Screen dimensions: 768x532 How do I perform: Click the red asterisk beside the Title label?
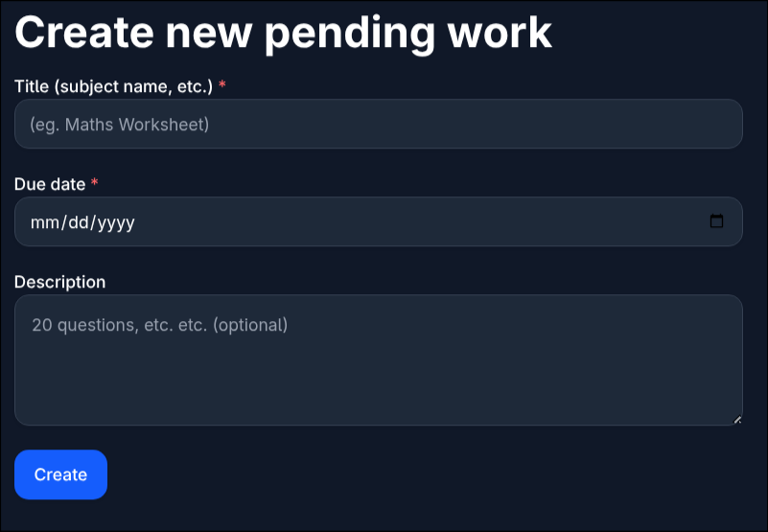222,86
